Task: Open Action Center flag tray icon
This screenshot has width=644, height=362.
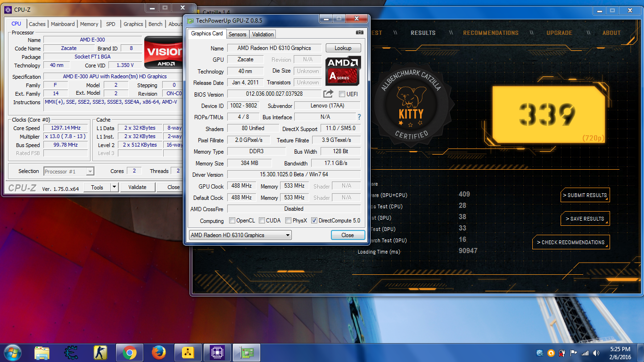Action: point(574,353)
